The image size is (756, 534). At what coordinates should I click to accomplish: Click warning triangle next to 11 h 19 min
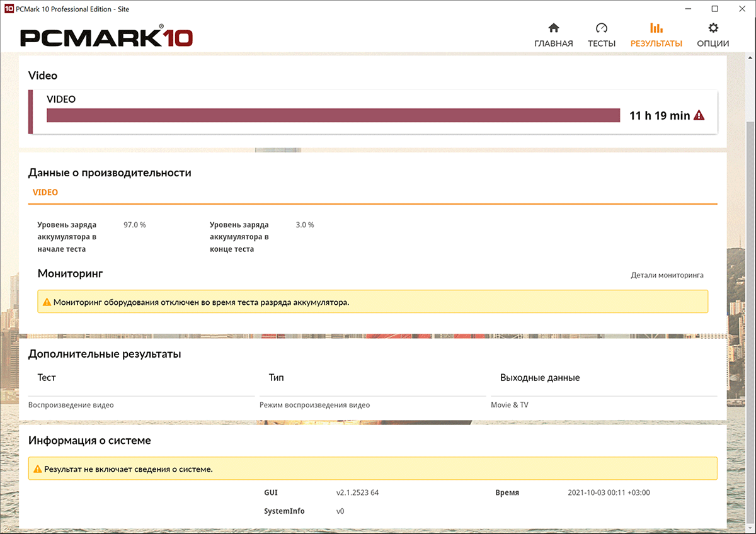[x=699, y=115]
